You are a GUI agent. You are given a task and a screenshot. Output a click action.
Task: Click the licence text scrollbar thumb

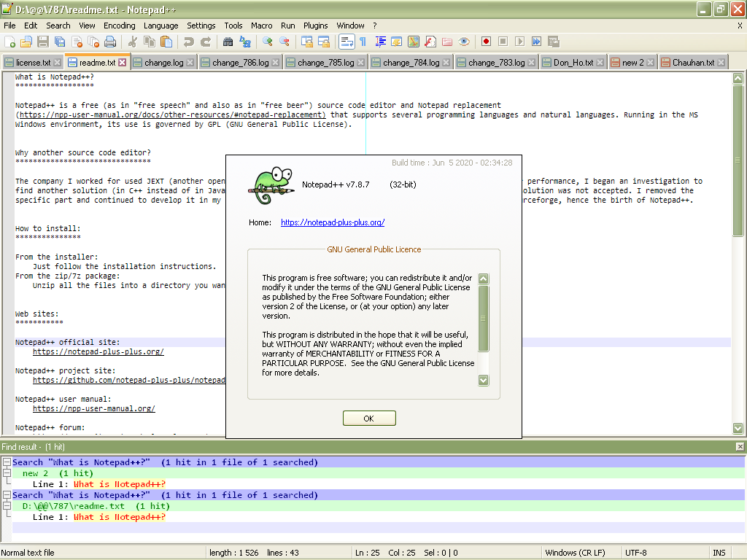[x=483, y=318]
